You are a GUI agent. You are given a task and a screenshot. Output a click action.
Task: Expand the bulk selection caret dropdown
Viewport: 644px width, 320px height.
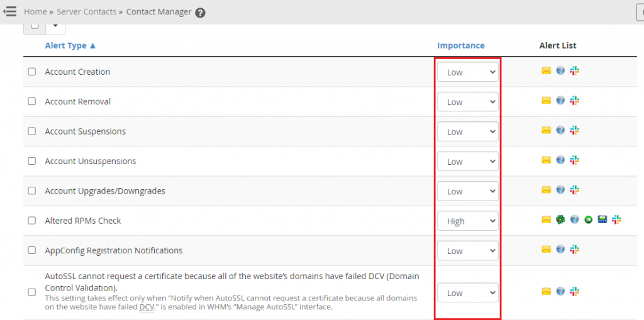(x=55, y=26)
